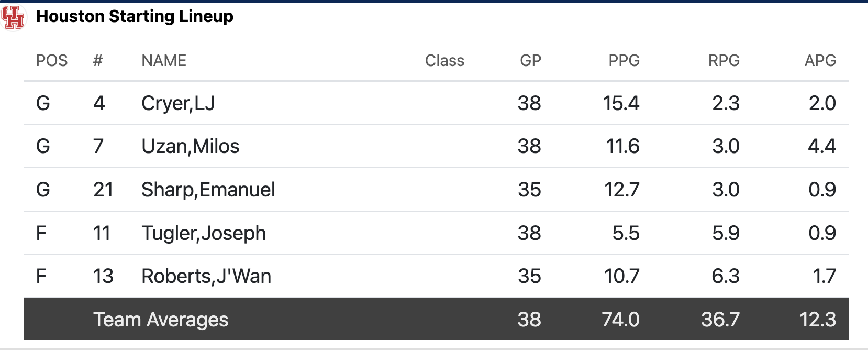Sort players by RPG header
The image size is (868, 350).
click(x=724, y=61)
